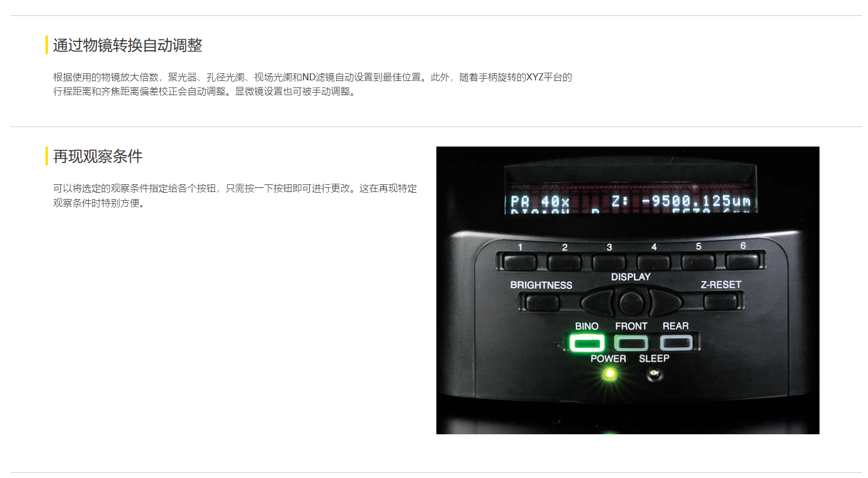Select preset button 6 on the panel
The image size is (868, 478).
pyautogui.click(x=741, y=261)
